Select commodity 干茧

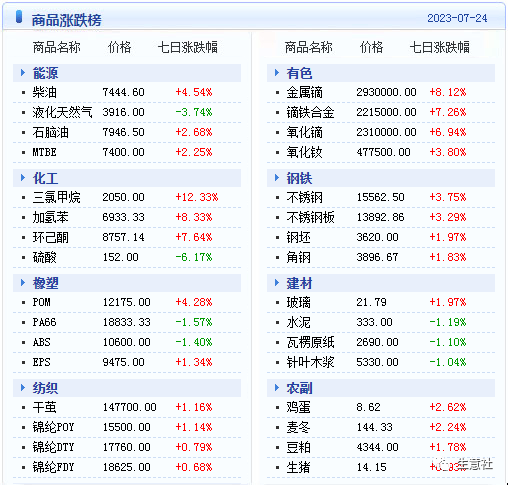coord(45,407)
